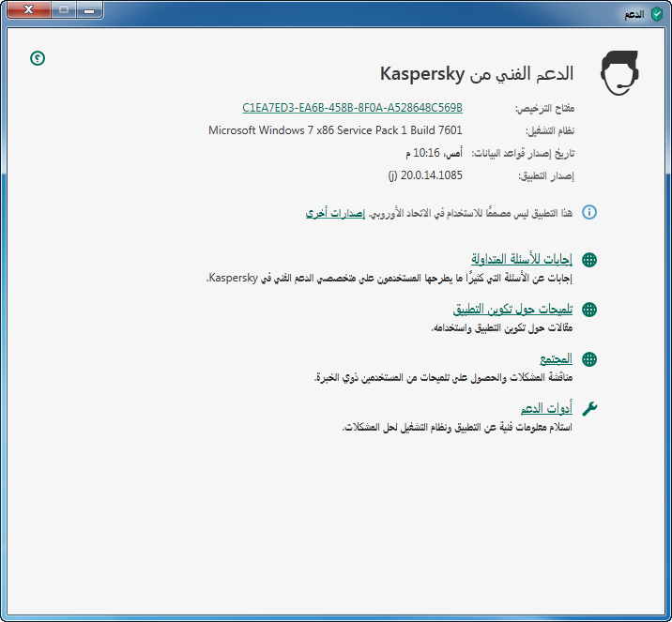672x622 pixels.
Task: Open the أدوات الدعم support tools link
Action: tap(546, 409)
